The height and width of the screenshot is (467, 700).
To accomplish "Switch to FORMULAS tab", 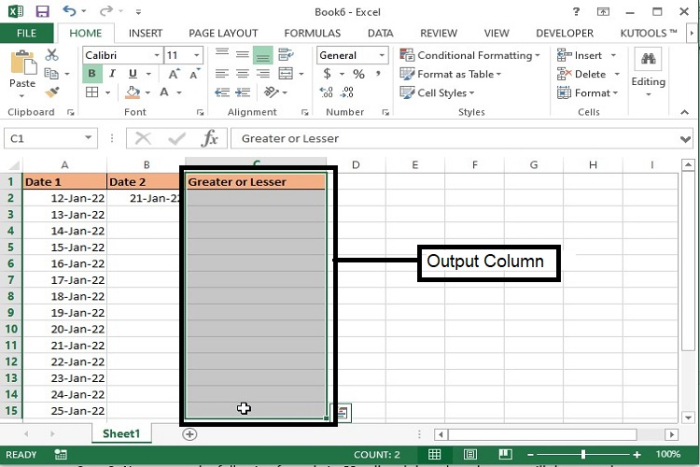I will (x=312, y=33).
